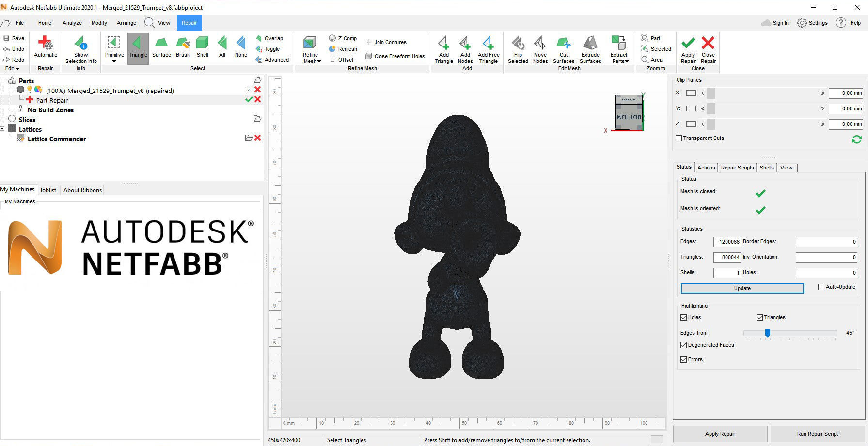Switch to Analyze ribbon tab
This screenshot has height=446, width=868.
(72, 23)
